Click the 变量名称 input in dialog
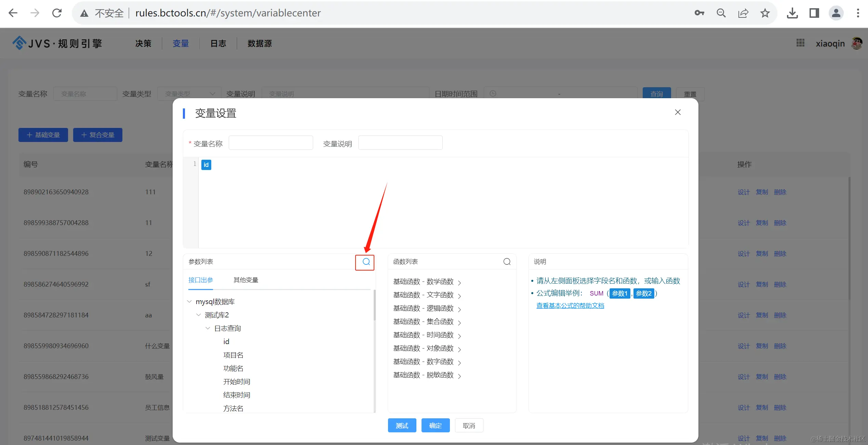The height and width of the screenshot is (445, 868). 270,143
